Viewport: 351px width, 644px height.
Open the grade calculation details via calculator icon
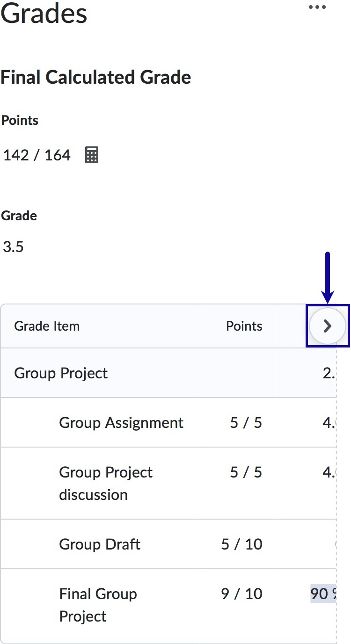pyautogui.click(x=92, y=155)
